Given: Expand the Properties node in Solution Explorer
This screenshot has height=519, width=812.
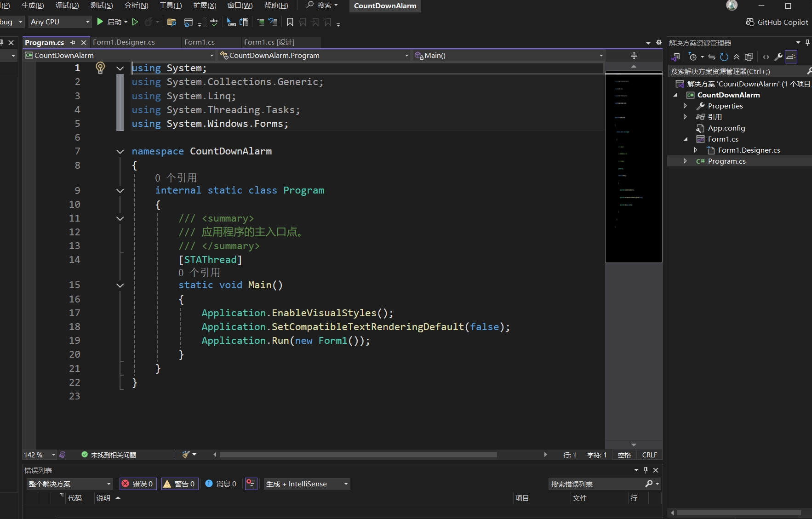Looking at the screenshot, I should coord(685,106).
